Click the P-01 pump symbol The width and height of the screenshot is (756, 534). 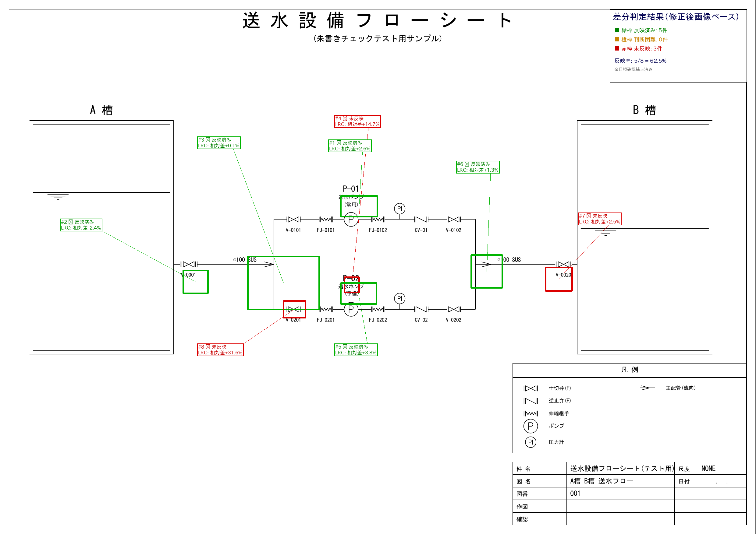[351, 220]
